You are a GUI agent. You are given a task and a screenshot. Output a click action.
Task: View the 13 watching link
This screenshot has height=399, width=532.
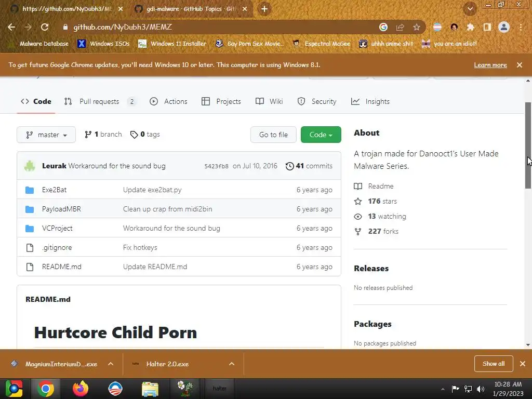[x=380, y=217]
